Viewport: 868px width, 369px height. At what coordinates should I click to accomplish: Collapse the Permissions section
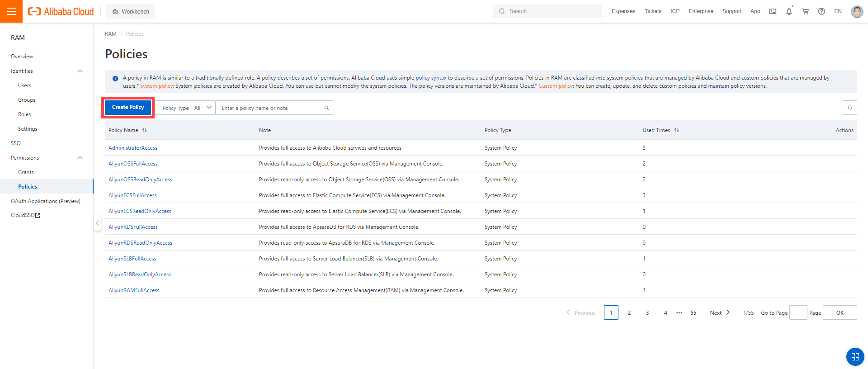tap(80, 158)
